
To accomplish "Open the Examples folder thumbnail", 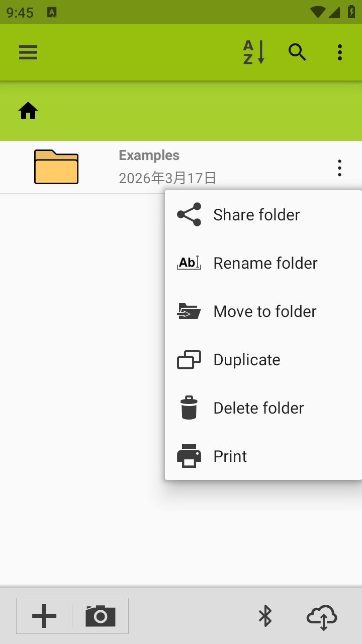I will (x=56, y=167).
